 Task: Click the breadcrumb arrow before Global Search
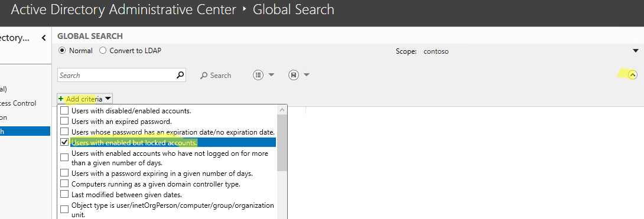[x=245, y=9]
